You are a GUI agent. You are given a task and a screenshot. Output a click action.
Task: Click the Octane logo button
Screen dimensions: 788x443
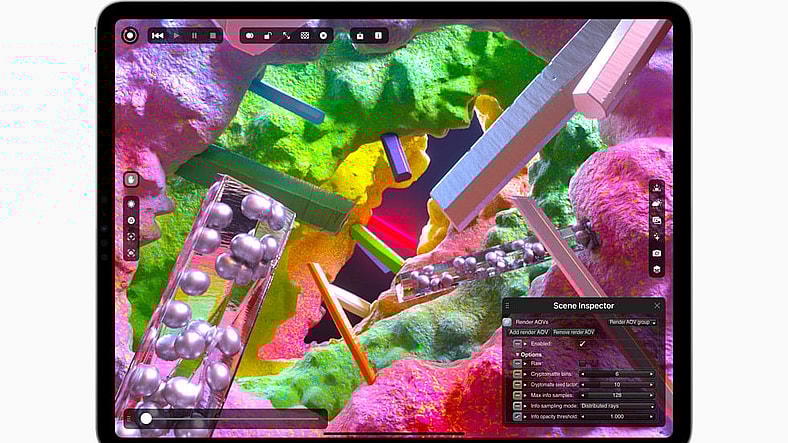pos(130,35)
